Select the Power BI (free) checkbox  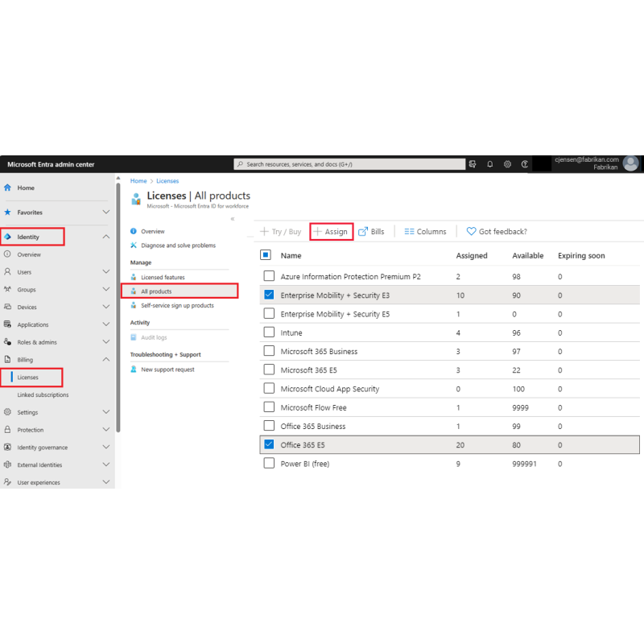[x=269, y=464]
